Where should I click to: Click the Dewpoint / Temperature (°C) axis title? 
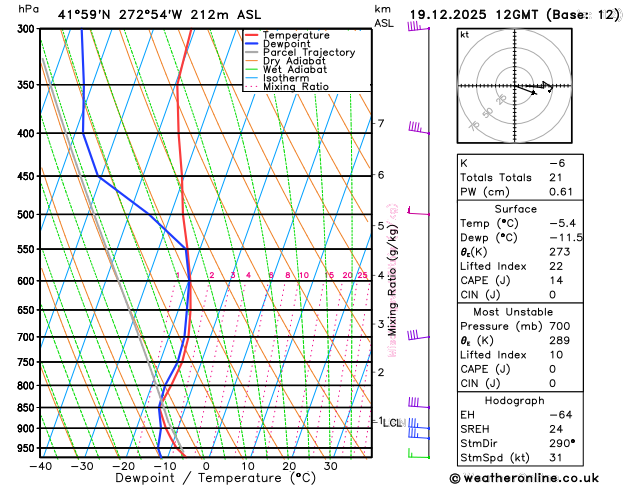215,478
